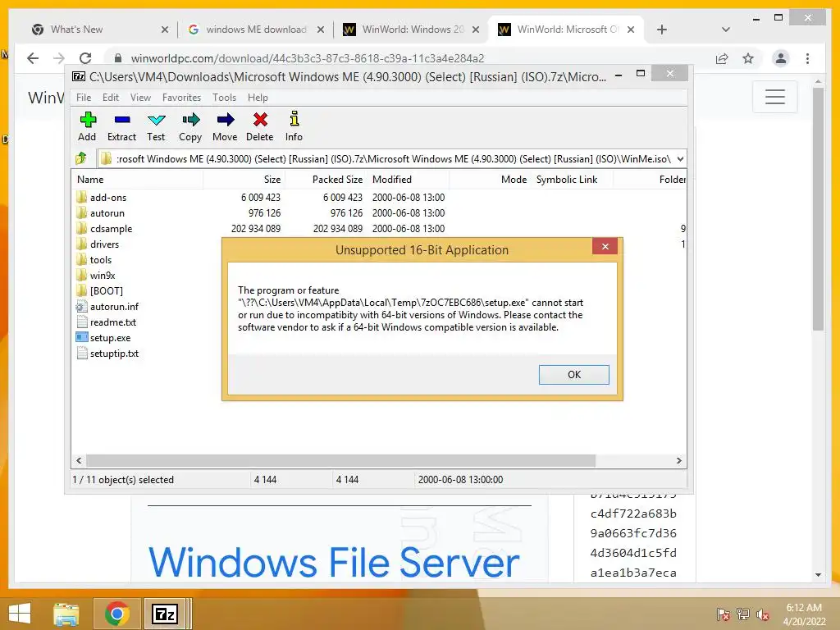Click the muted volume tray icon
This screenshot has height=630, width=840.
[763, 614]
